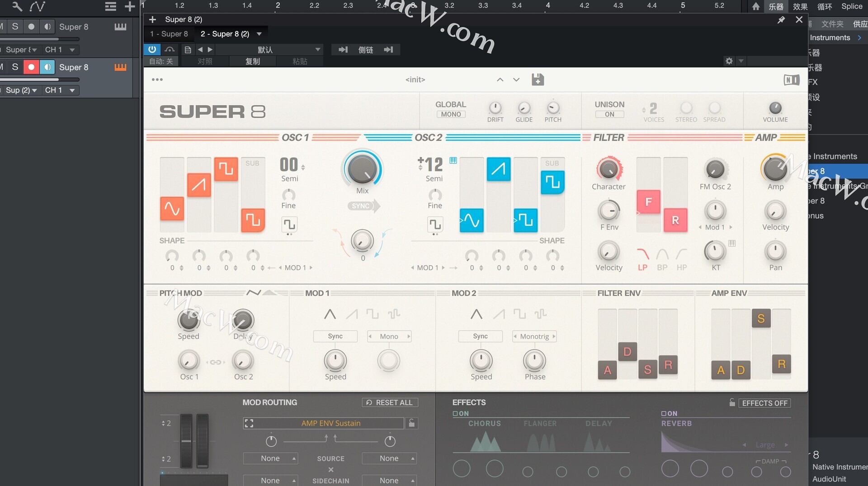Expand the Instruments chevron in browser
Viewport: 868px width, 486px height.
tap(859, 38)
